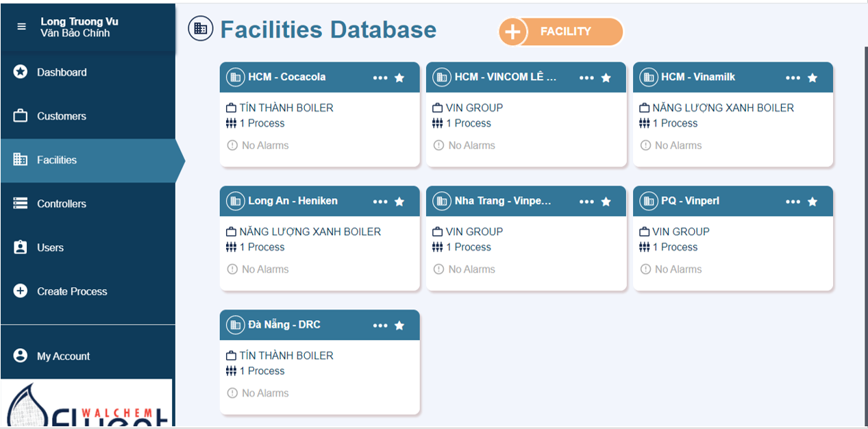Open the PQ - Vinperl facility title

click(690, 201)
